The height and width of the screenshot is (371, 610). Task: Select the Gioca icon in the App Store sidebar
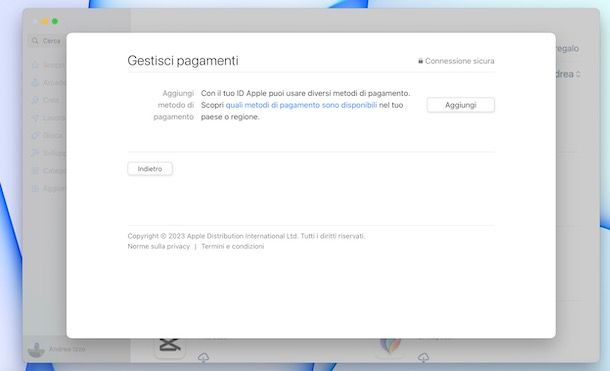coord(35,135)
